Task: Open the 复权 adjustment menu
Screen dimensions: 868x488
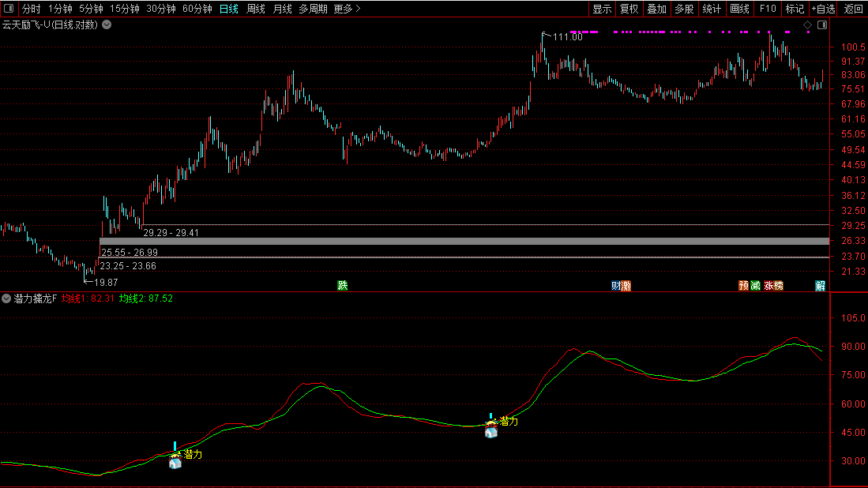Action: (x=629, y=9)
